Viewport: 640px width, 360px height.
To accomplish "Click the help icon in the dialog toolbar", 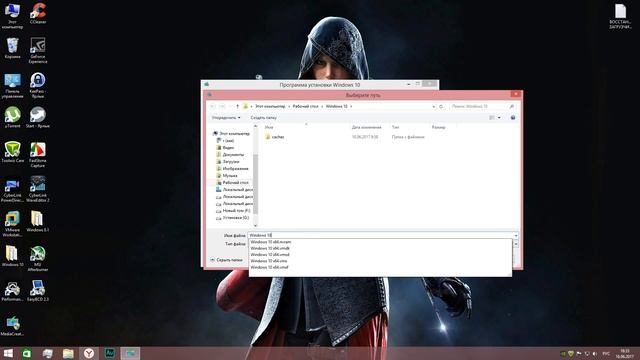I will click(513, 118).
